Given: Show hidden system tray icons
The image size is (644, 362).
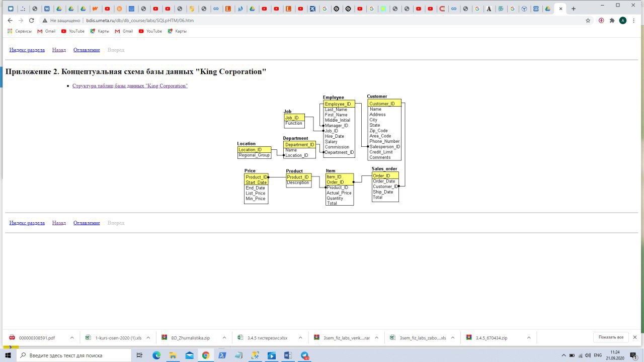Looking at the screenshot, I should point(563,355).
